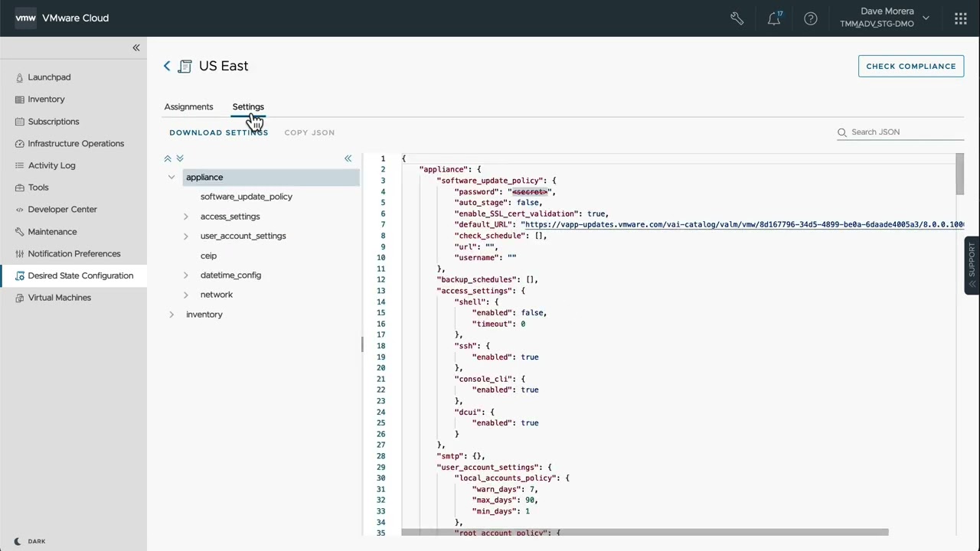Collapse the appliance tree node

[x=171, y=178]
